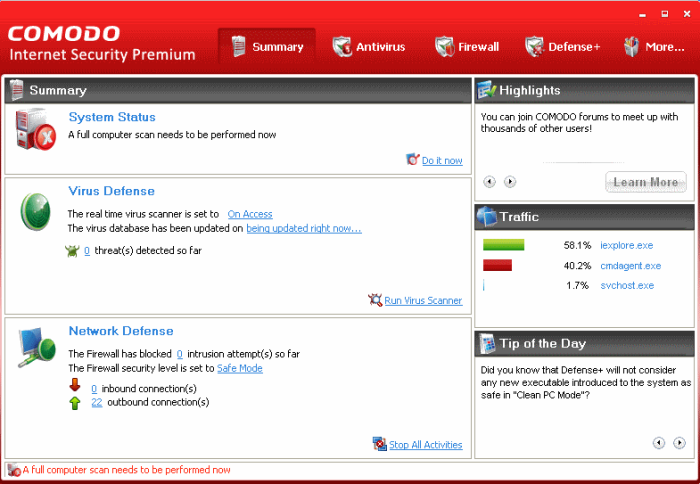The height and width of the screenshot is (484, 700).
Task: Click the svchost.exe traffic entry
Action: coord(627,285)
